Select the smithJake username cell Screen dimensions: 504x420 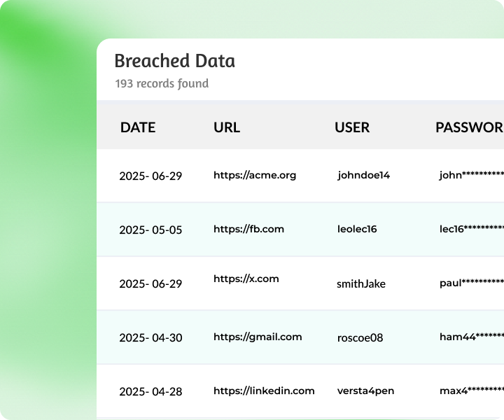tap(360, 283)
